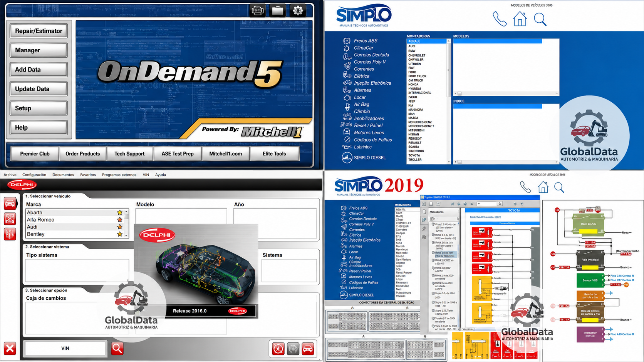The width and height of the screenshot is (644, 362).
Task: Toggle the favorite star for Bentley
Action: pyautogui.click(x=120, y=234)
